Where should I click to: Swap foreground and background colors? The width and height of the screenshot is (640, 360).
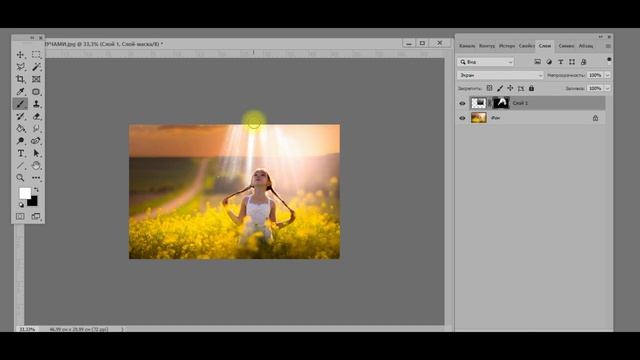click(x=36, y=189)
